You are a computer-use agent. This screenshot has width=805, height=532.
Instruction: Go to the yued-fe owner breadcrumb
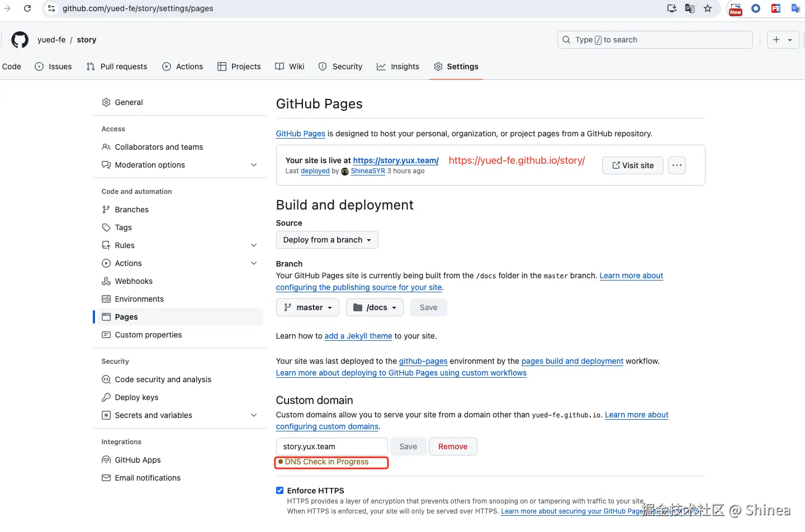point(51,40)
